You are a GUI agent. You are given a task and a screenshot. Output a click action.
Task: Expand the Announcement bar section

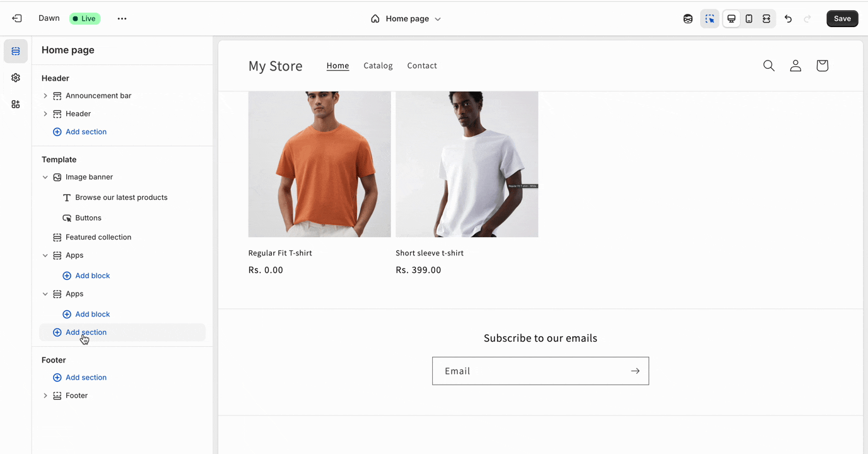click(45, 95)
